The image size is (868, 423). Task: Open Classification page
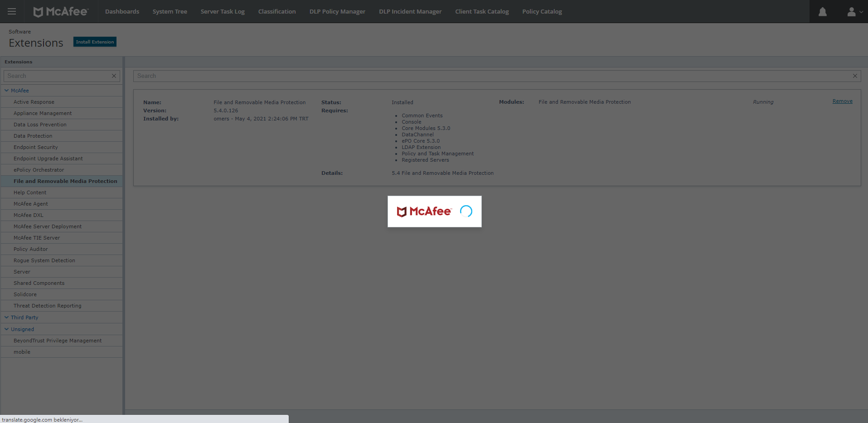(x=277, y=12)
